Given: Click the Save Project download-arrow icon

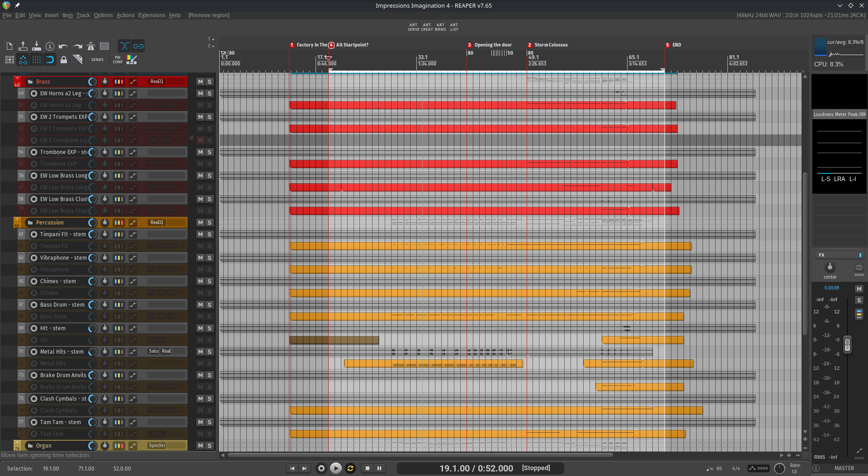Looking at the screenshot, I should pos(36,46).
